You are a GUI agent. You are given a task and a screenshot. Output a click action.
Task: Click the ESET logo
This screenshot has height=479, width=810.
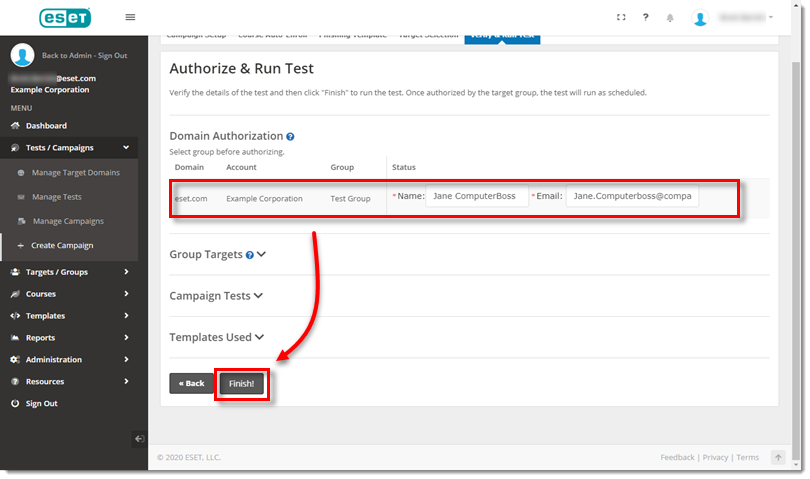(x=64, y=18)
